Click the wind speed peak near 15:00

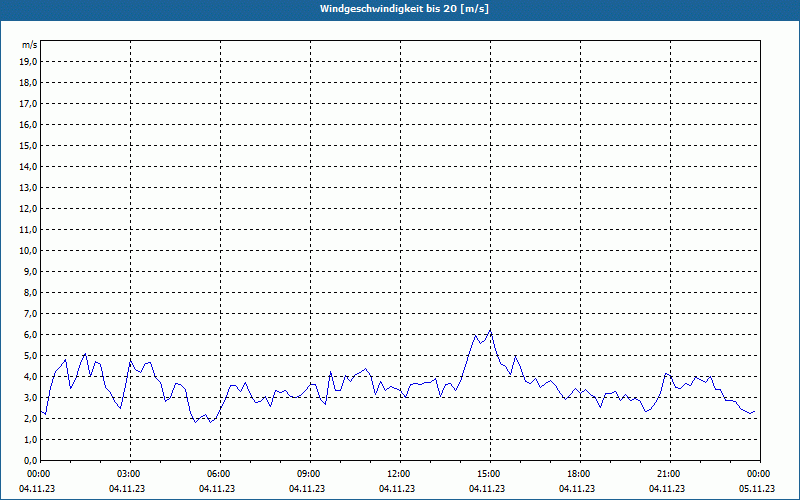(x=490, y=330)
